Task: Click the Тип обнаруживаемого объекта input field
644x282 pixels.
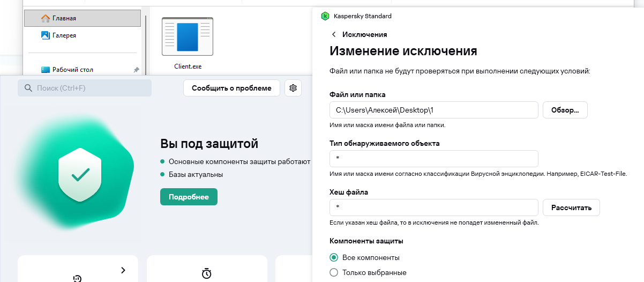Action: (434, 159)
